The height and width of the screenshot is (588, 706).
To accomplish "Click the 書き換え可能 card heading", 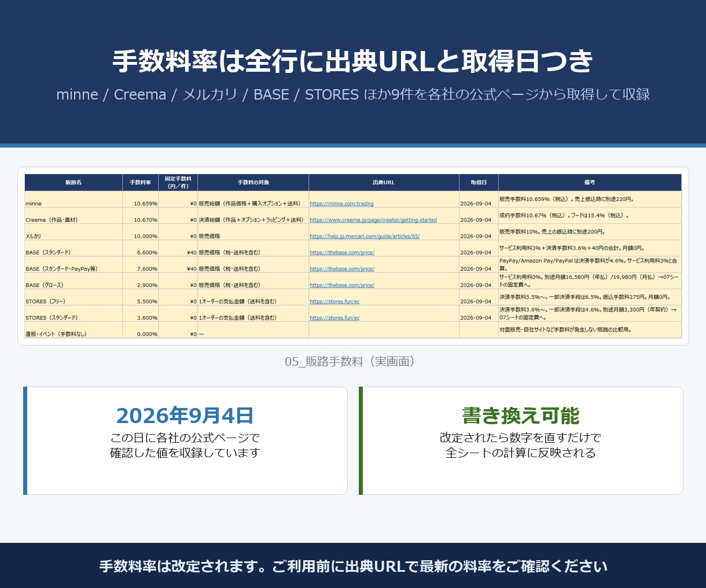I will (521, 416).
